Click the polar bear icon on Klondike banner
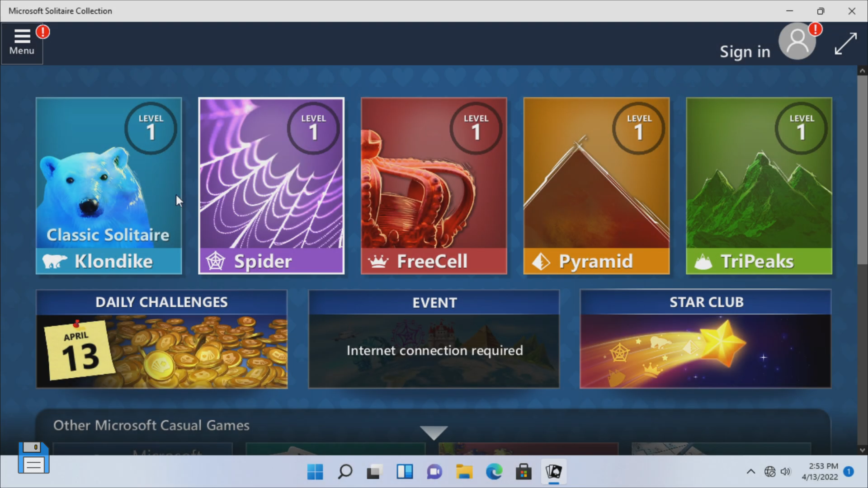The height and width of the screenshot is (488, 868). coord(56,261)
